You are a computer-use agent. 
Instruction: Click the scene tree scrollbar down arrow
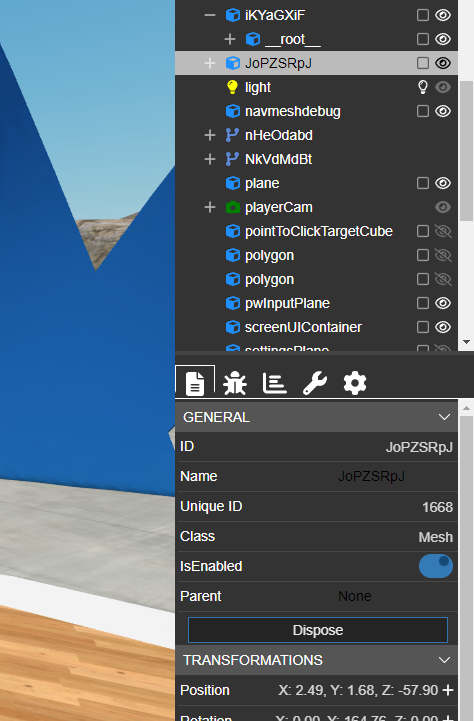[466, 342]
